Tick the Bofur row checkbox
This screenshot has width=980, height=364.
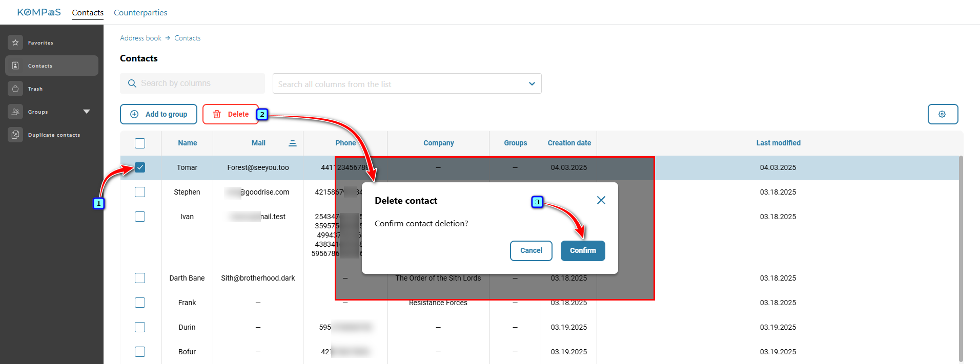click(140, 352)
